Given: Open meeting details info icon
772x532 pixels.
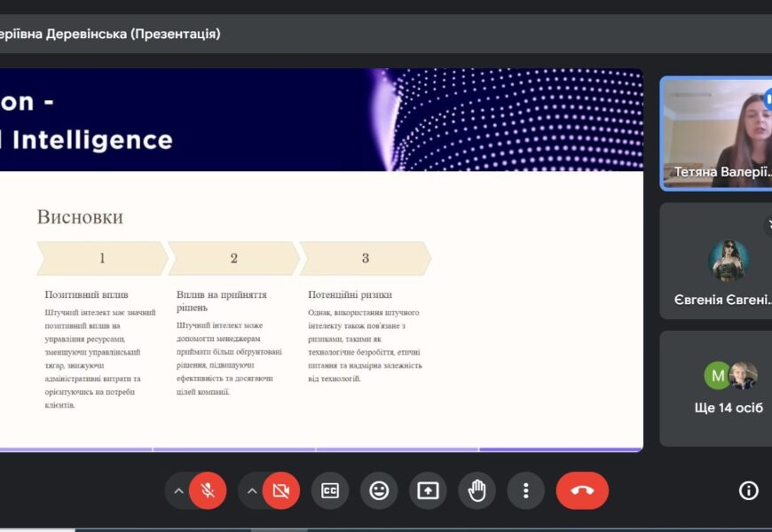Looking at the screenshot, I should pyautogui.click(x=749, y=490).
